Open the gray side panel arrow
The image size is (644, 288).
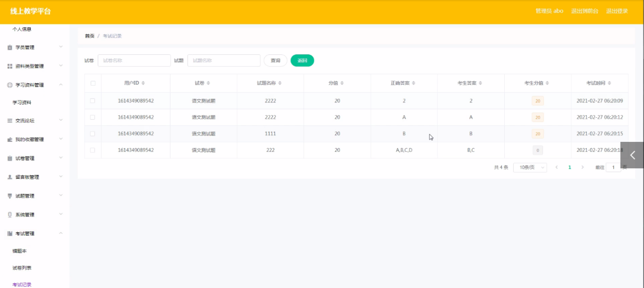[x=632, y=155]
